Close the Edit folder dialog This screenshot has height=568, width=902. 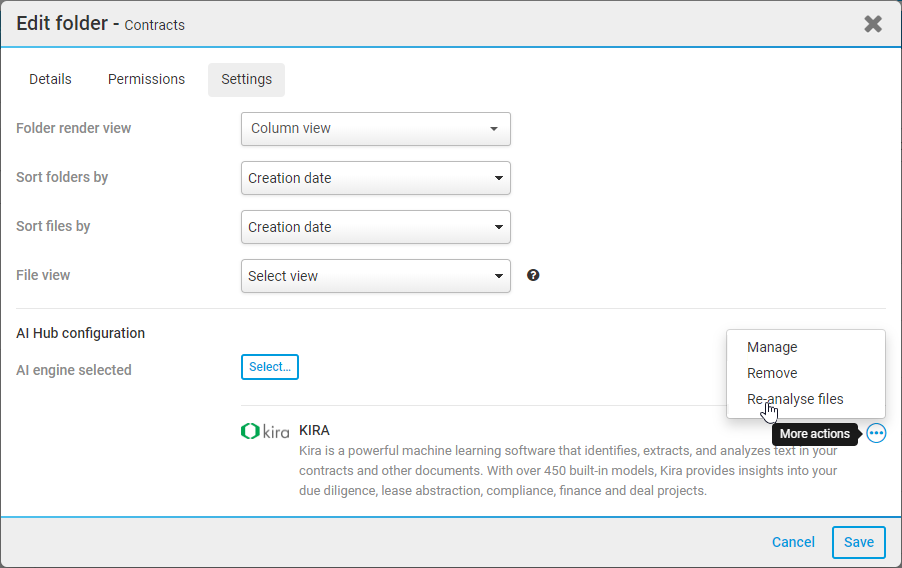[x=873, y=24]
